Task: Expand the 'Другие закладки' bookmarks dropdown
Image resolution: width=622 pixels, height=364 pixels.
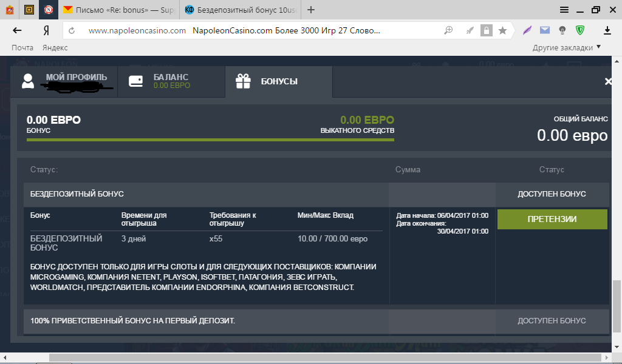Action: (567, 47)
